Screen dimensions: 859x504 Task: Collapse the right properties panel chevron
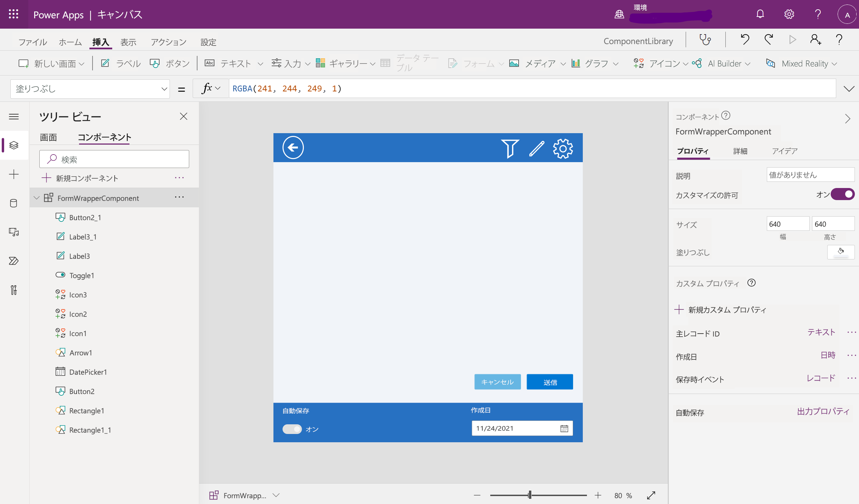click(x=848, y=119)
